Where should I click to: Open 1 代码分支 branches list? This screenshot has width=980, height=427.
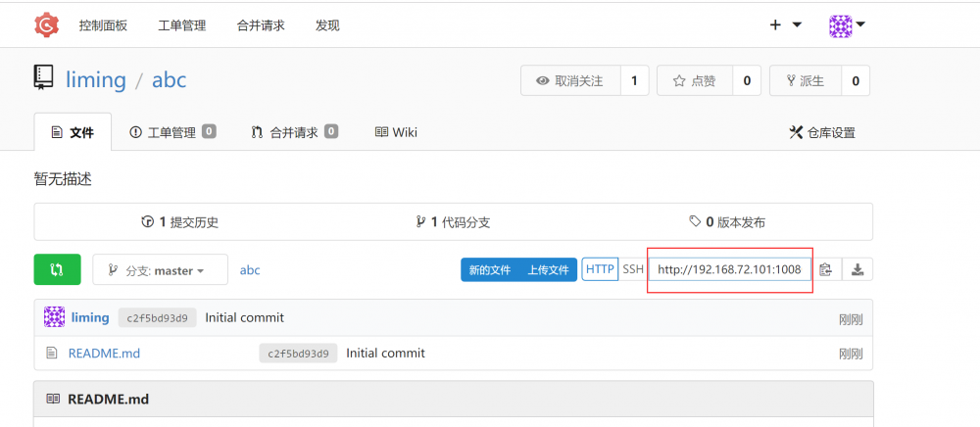click(x=453, y=222)
